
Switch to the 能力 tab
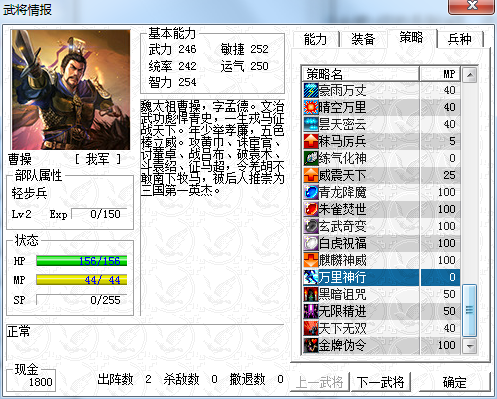[315, 39]
